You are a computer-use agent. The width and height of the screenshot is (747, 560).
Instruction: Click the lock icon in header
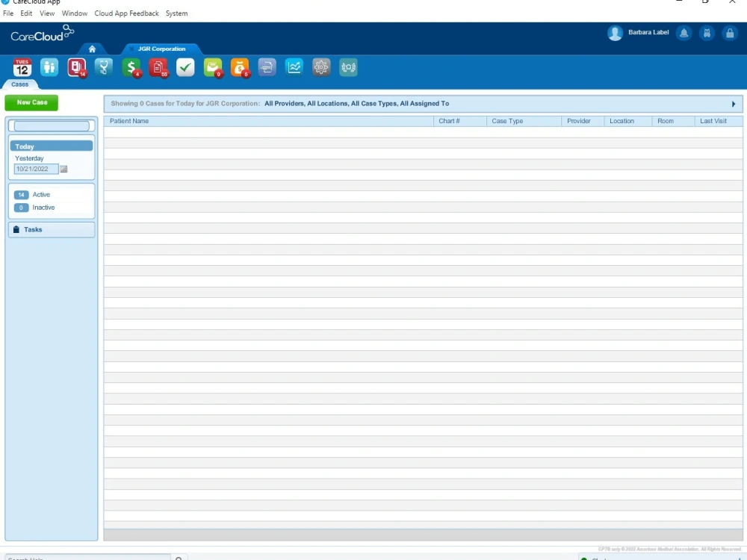tap(729, 33)
